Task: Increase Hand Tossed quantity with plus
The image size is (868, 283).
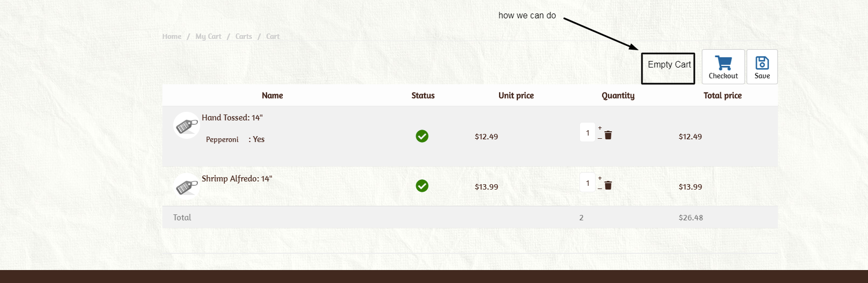Action: [600, 128]
